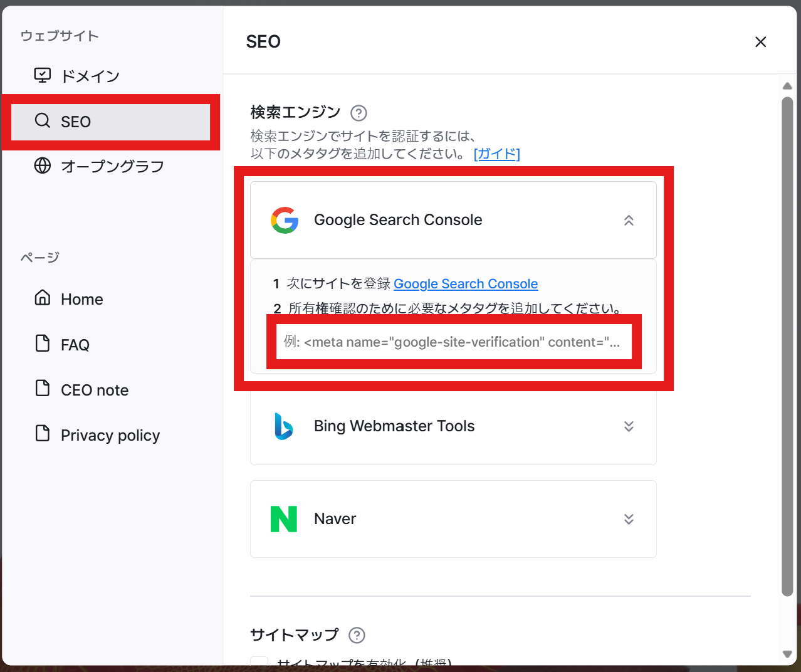The image size is (801, 672).
Task: Click the vertical scrollbar thumb
Action: pyautogui.click(x=788, y=346)
